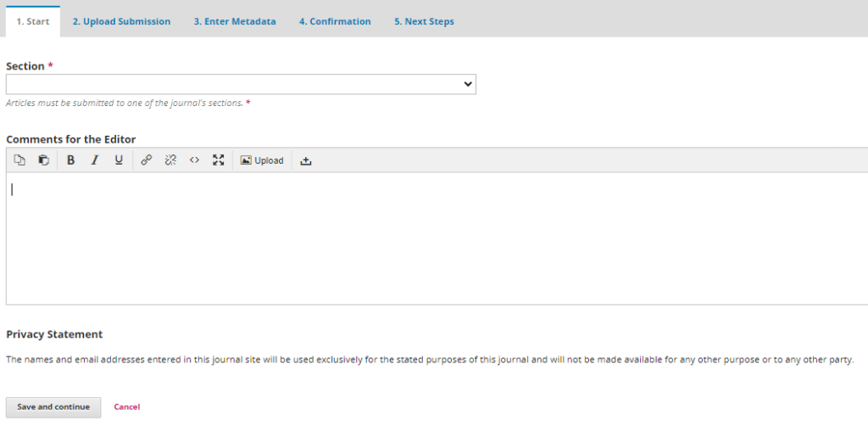Click the Copy icon in editor toolbar
This screenshot has height=426, width=868.
pyautogui.click(x=19, y=160)
